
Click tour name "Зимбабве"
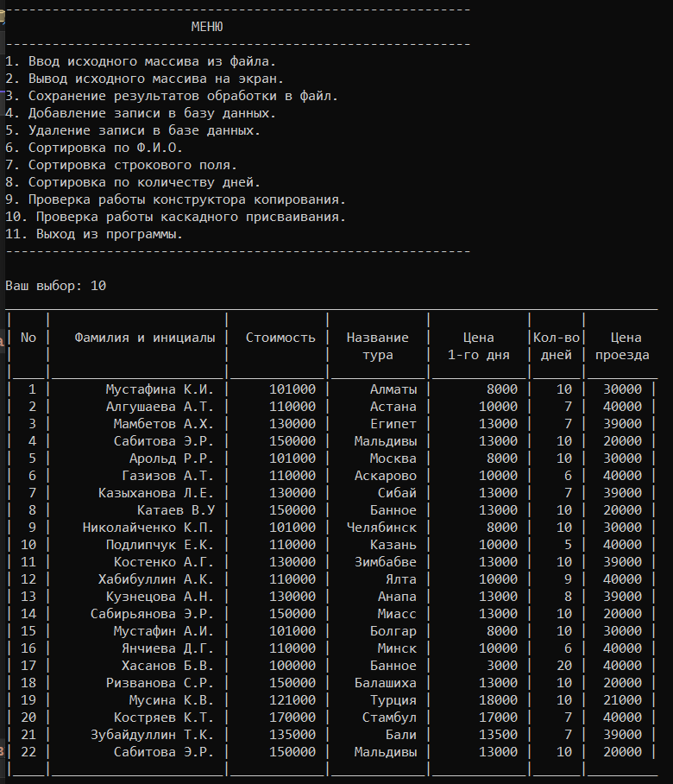[385, 562]
